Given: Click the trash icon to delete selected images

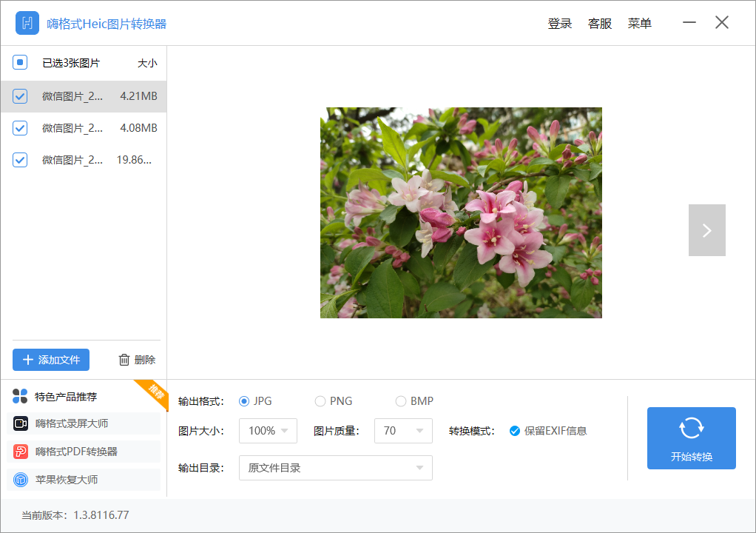Looking at the screenshot, I should click(124, 360).
